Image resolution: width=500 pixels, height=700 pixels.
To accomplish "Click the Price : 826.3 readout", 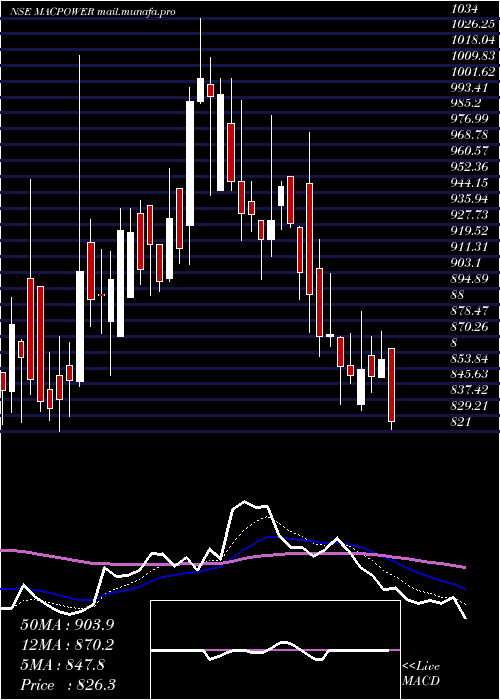I will click(68, 685).
